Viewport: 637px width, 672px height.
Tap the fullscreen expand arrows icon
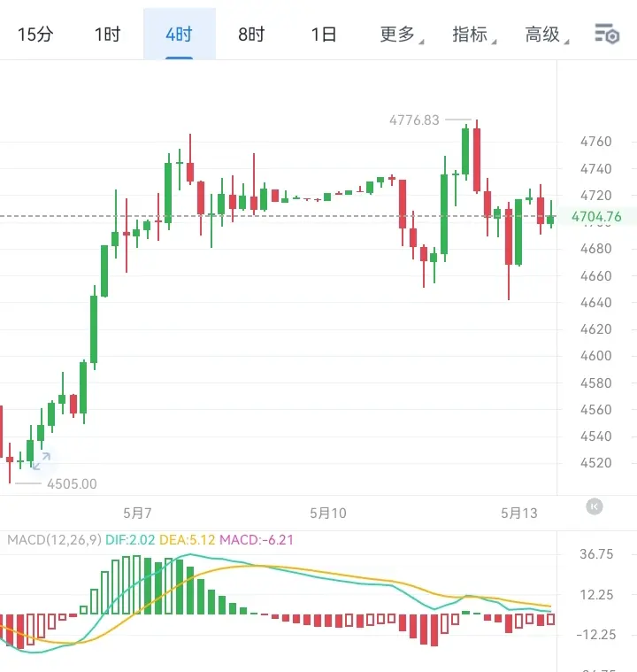(x=42, y=461)
